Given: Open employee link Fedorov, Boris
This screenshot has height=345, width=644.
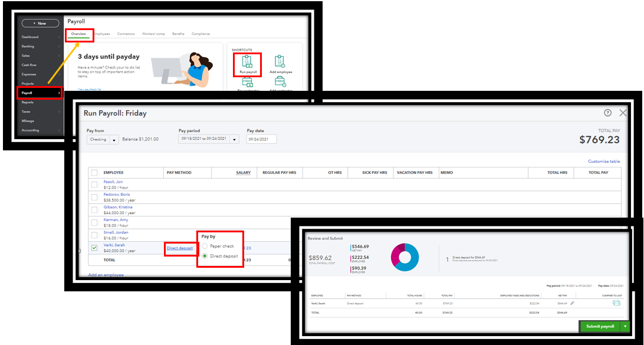Looking at the screenshot, I should (x=116, y=194).
